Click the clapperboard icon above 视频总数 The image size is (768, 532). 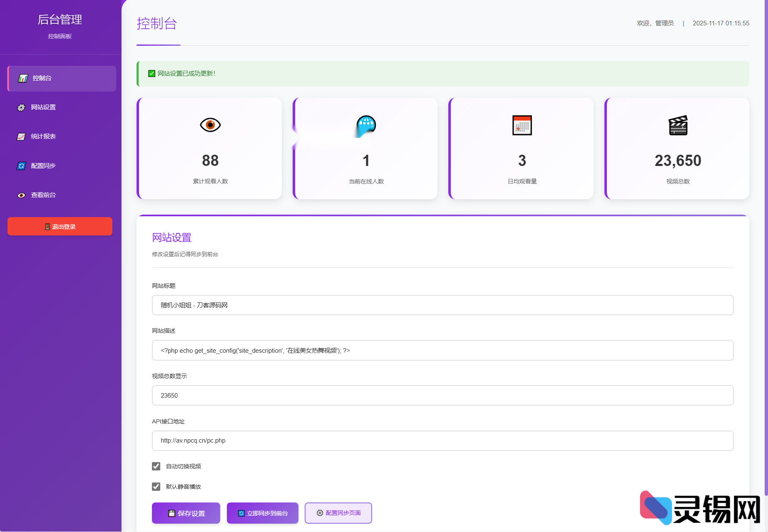(x=678, y=125)
